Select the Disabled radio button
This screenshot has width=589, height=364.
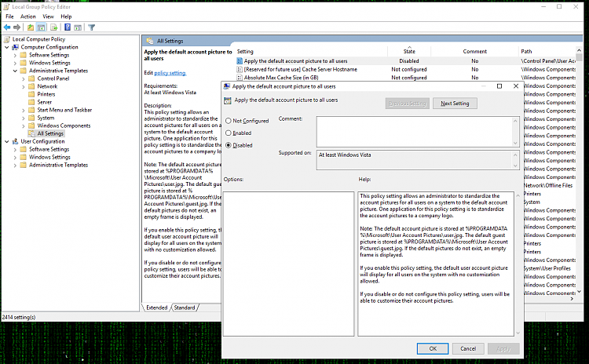[x=229, y=145]
